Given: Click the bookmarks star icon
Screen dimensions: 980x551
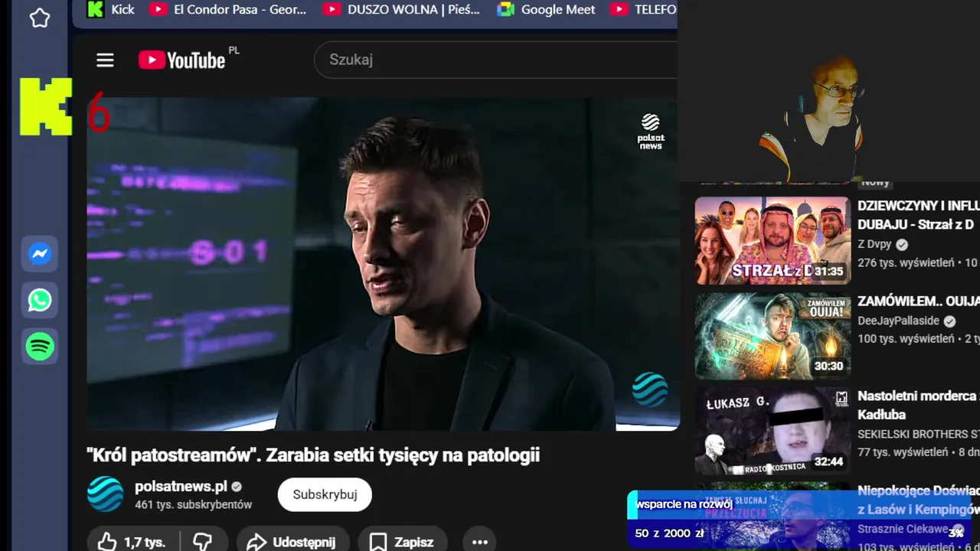Looking at the screenshot, I should 40,18.
